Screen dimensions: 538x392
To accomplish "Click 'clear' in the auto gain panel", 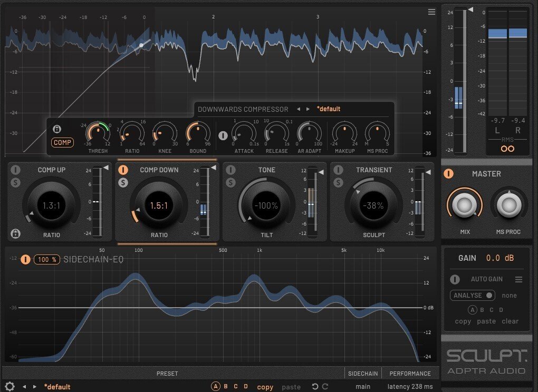I will (x=510, y=321).
